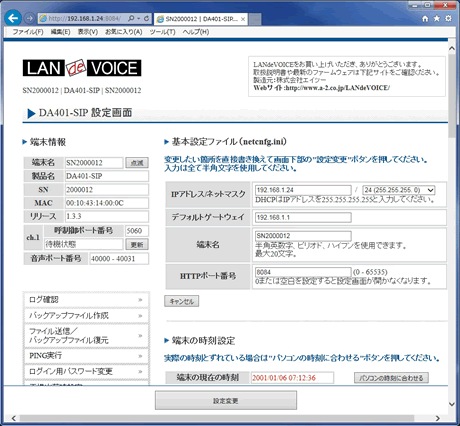Click the 端末名 field in 端末情報
Image resolution: width=460 pixels, height=426 pixels.
(x=94, y=163)
